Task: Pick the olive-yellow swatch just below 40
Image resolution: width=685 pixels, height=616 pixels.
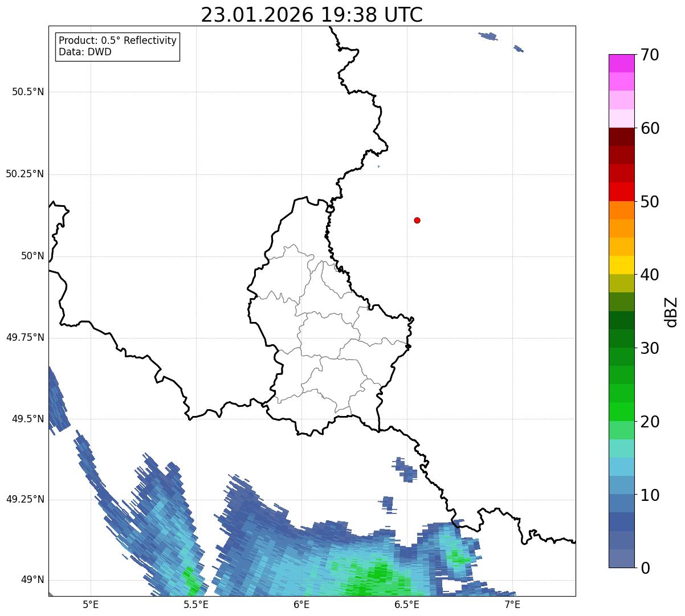Action: tap(622, 283)
